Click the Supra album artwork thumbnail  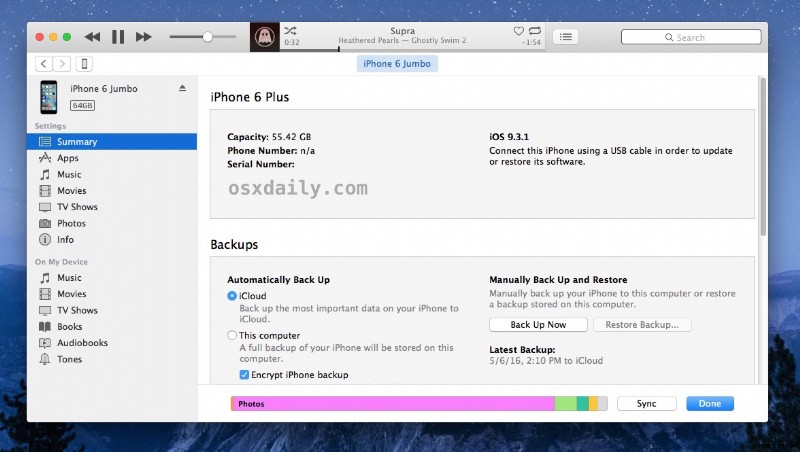point(264,37)
